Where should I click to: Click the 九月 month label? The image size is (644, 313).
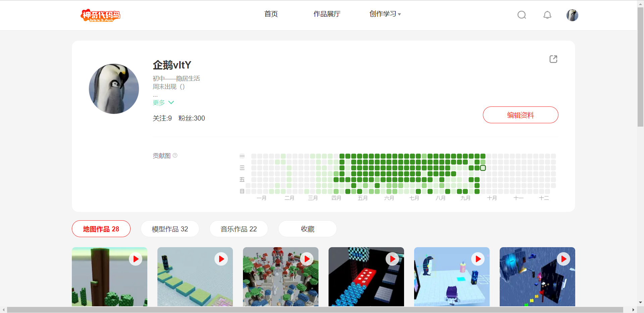pos(465,198)
